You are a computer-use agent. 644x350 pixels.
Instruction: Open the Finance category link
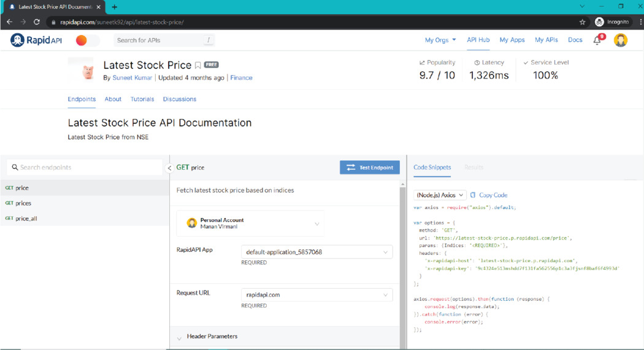pos(241,78)
